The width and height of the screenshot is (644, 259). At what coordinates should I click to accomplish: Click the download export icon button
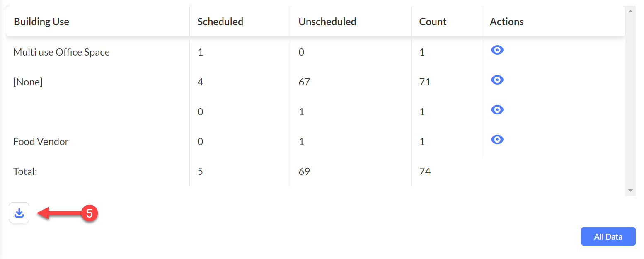(x=19, y=213)
